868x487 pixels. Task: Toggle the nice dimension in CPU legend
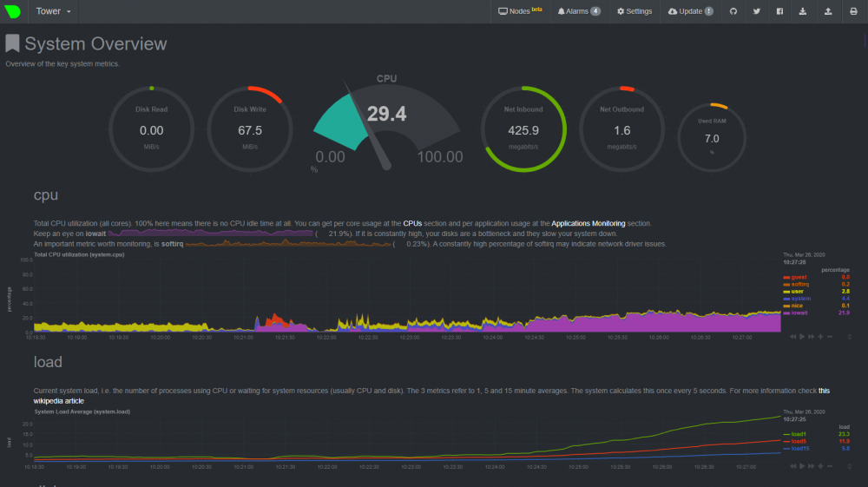[797, 306]
